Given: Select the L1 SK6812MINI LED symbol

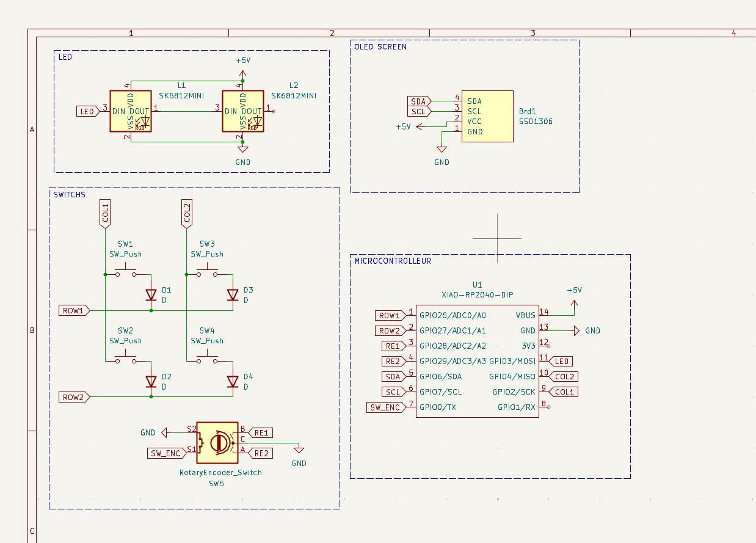Looking at the screenshot, I should point(130,111).
